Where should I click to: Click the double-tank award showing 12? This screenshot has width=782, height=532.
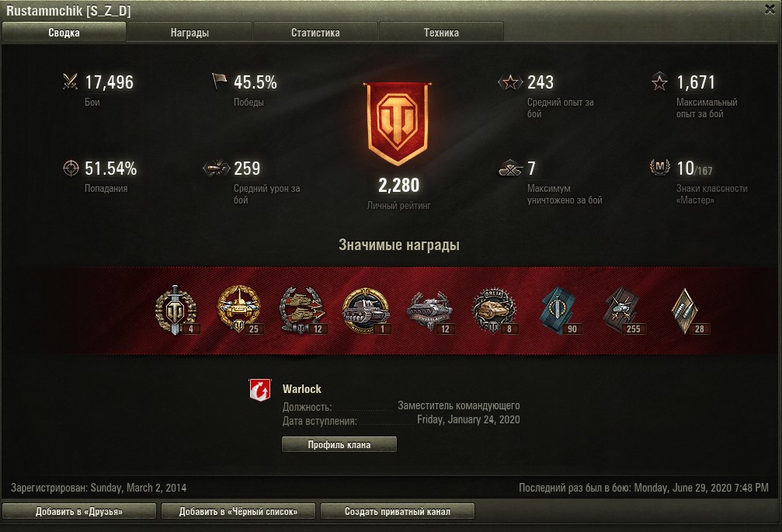click(x=303, y=311)
